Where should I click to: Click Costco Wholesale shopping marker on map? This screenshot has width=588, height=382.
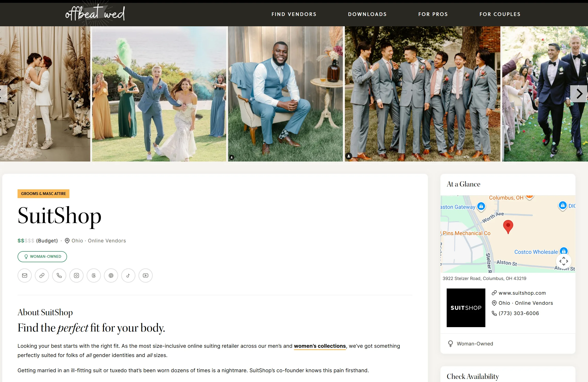click(x=564, y=251)
